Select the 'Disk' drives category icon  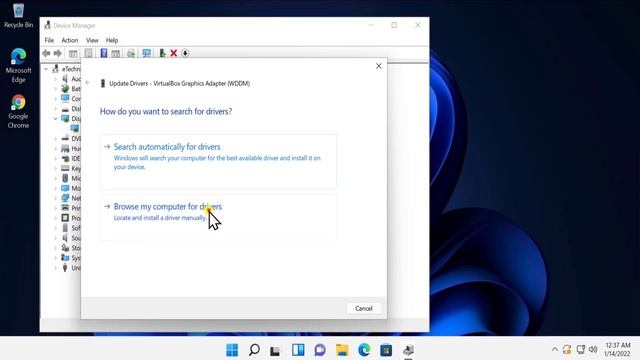point(65,109)
